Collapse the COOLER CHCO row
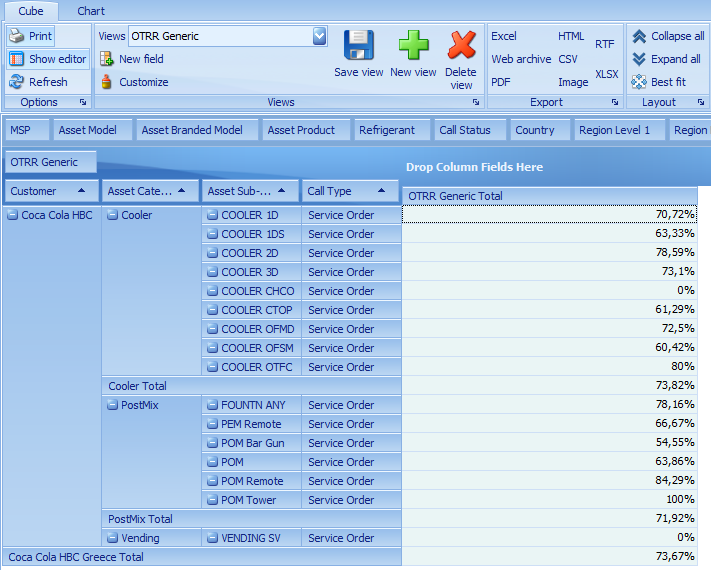711x570 pixels. [x=212, y=291]
